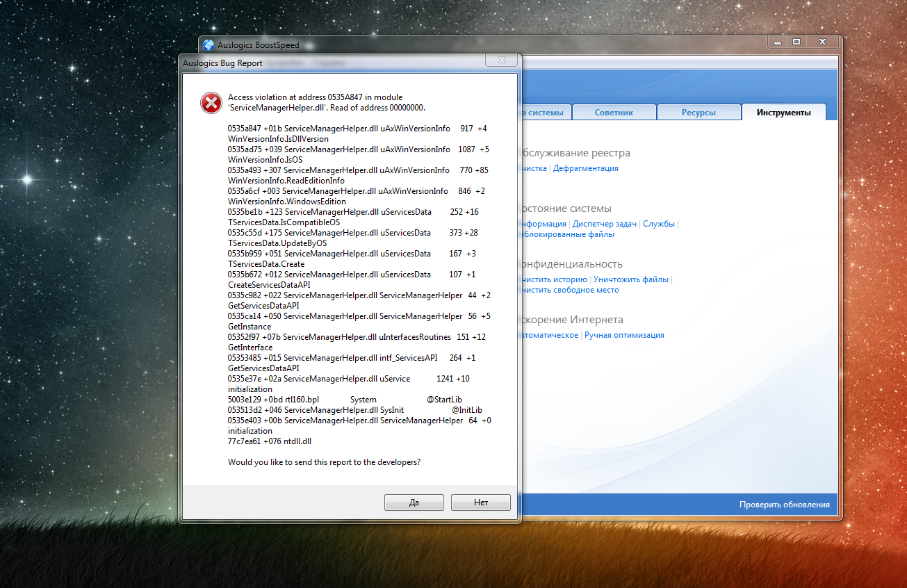
Task: Click Проверить обновления in the bottom bar
Action: [785, 505]
